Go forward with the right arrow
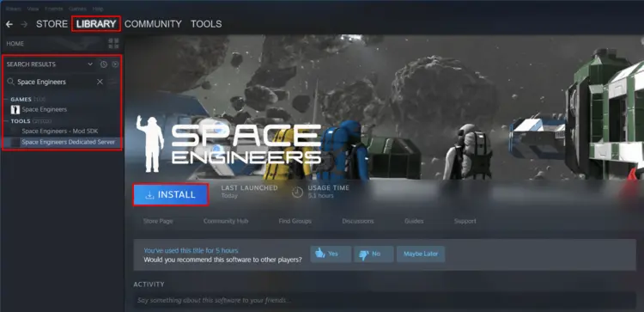Image resolution: width=644 pixels, height=312 pixels. click(24, 24)
